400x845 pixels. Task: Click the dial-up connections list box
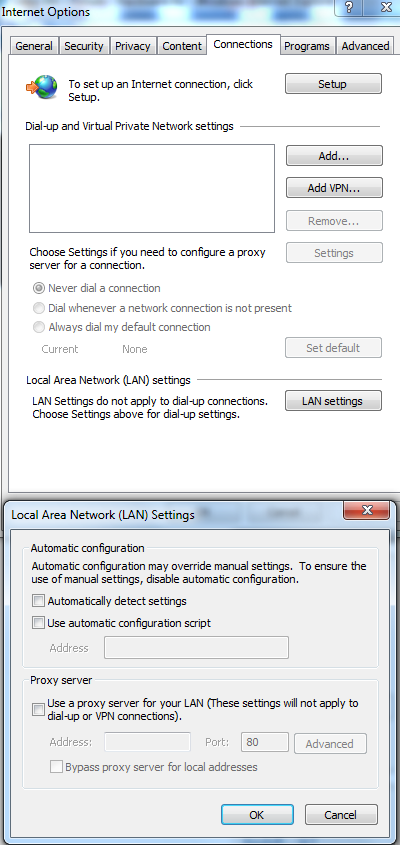coord(152,189)
